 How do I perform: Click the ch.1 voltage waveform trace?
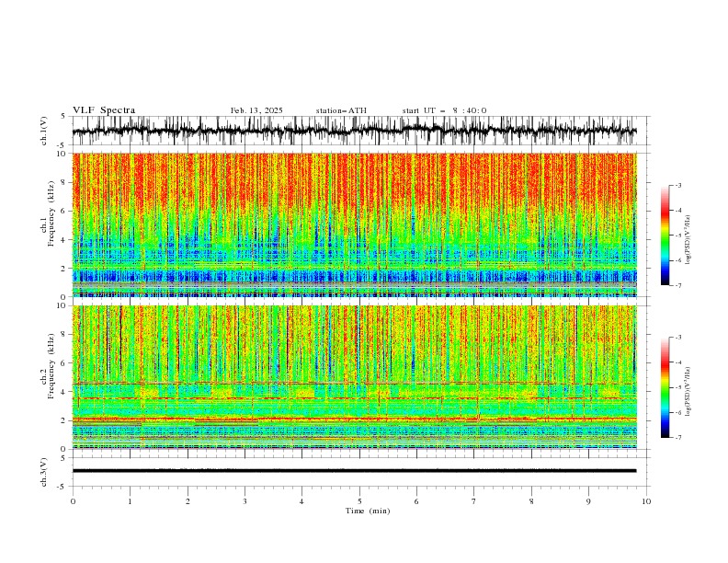coord(354,131)
